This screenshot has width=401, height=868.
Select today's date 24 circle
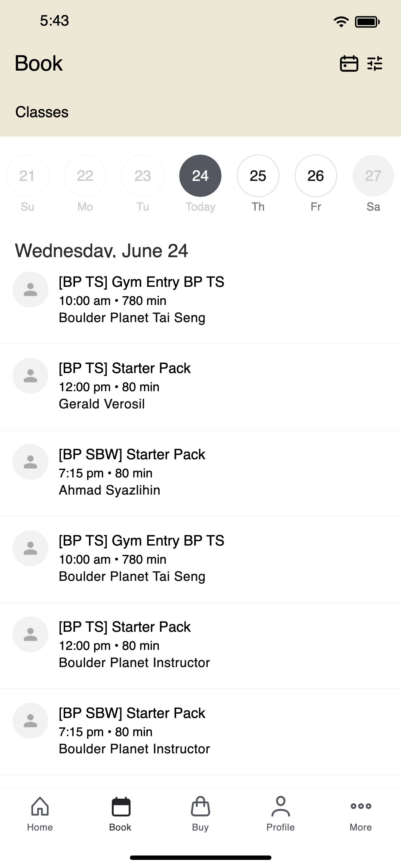[x=200, y=176]
